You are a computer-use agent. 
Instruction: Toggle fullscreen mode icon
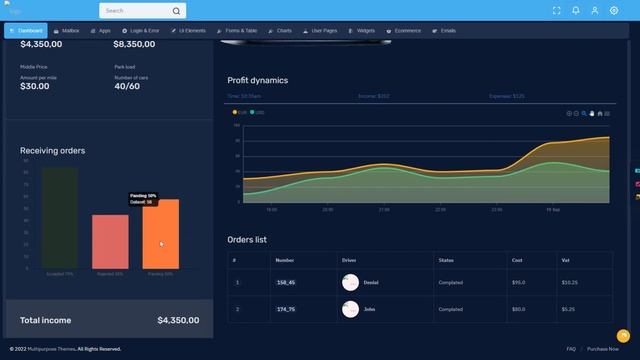[556, 11]
